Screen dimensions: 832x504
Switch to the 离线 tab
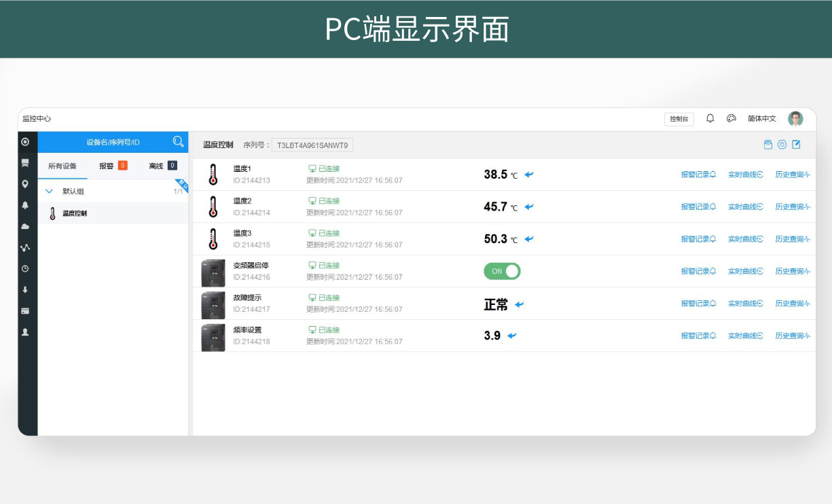click(162, 166)
